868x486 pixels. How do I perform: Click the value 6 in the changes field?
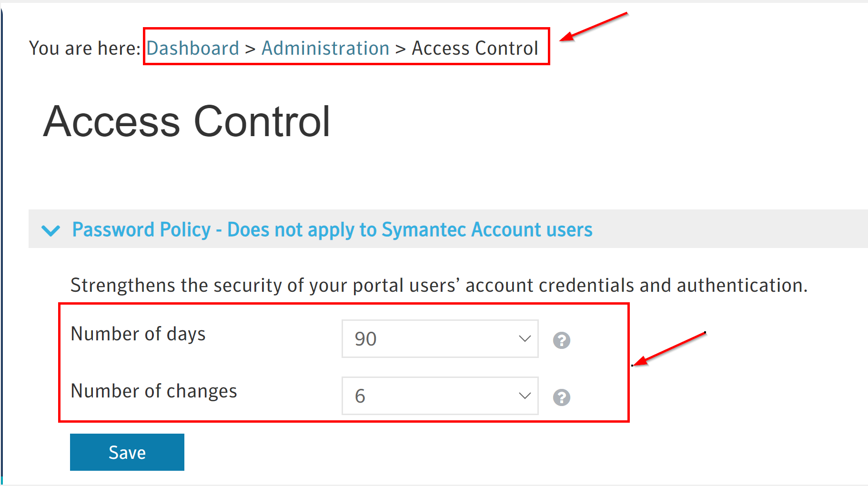(x=360, y=396)
